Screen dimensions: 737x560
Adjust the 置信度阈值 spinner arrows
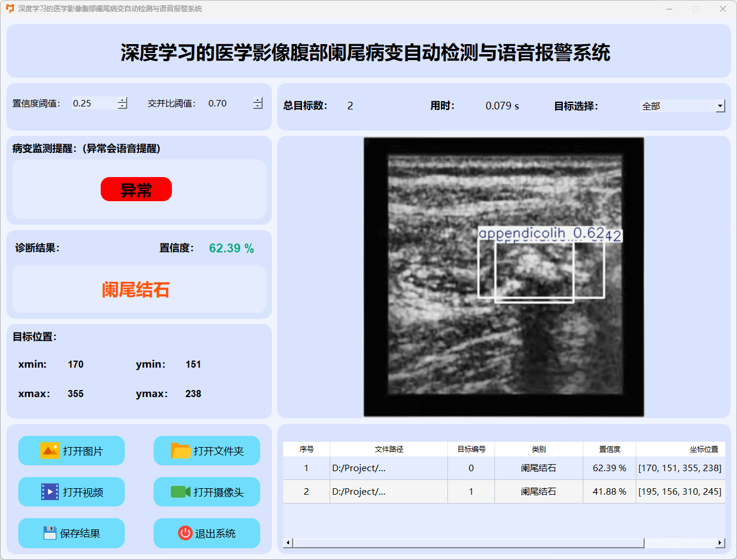[122, 103]
